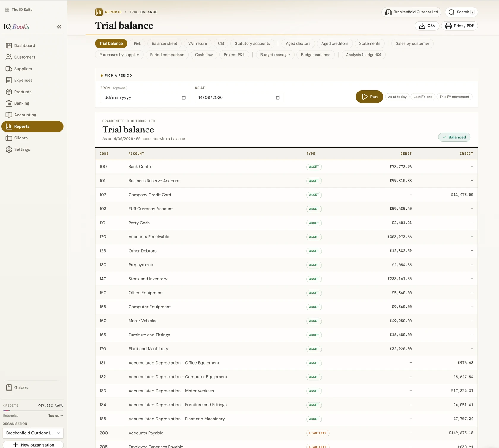Open the Budget variance tab

315,55
